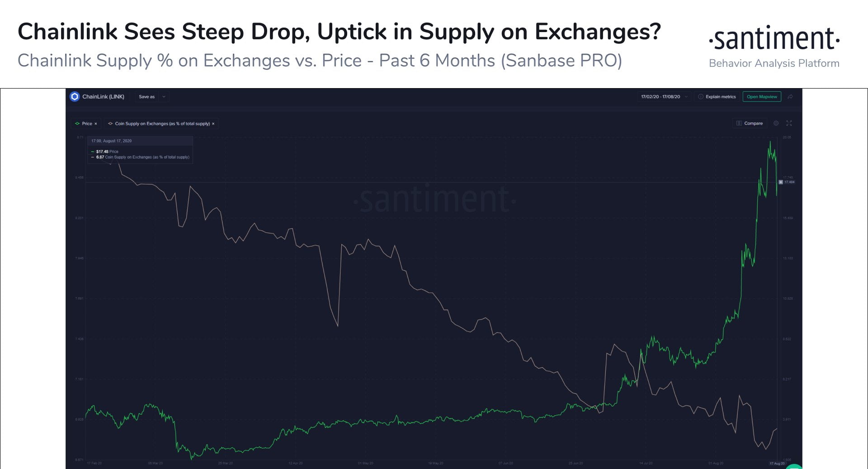Click the ChainLink hexagon logo icon
The image size is (868, 469).
coord(75,96)
